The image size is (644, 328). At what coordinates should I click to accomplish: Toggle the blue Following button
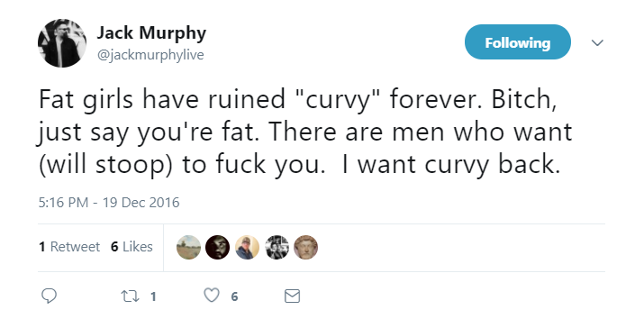(518, 42)
